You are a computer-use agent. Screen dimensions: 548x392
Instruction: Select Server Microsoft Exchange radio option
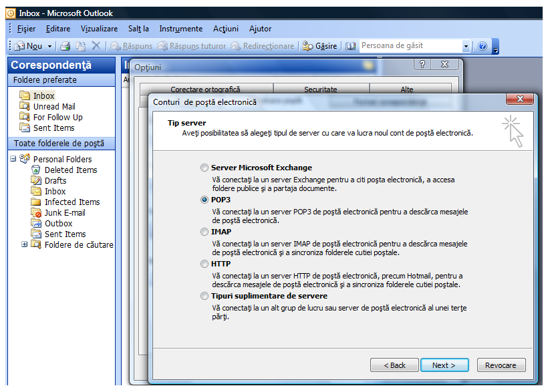pos(204,168)
